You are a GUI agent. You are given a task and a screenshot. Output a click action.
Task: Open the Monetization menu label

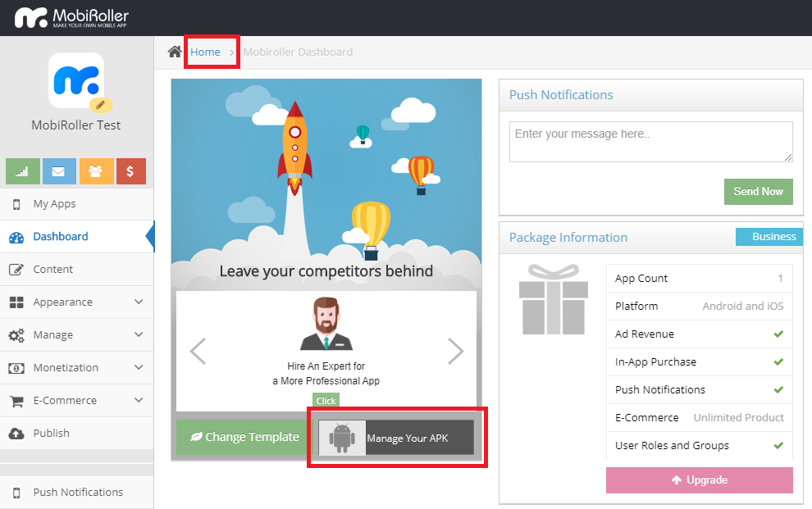click(x=66, y=368)
